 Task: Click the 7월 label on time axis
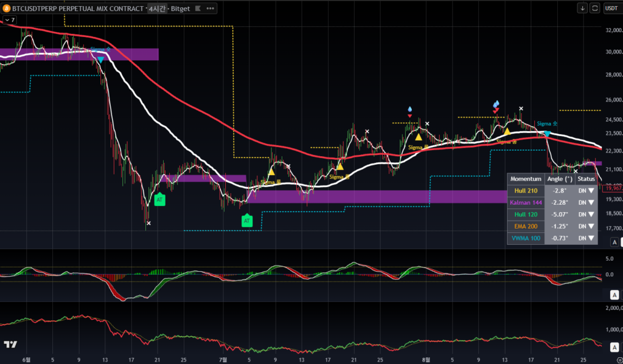[x=223, y=359]
